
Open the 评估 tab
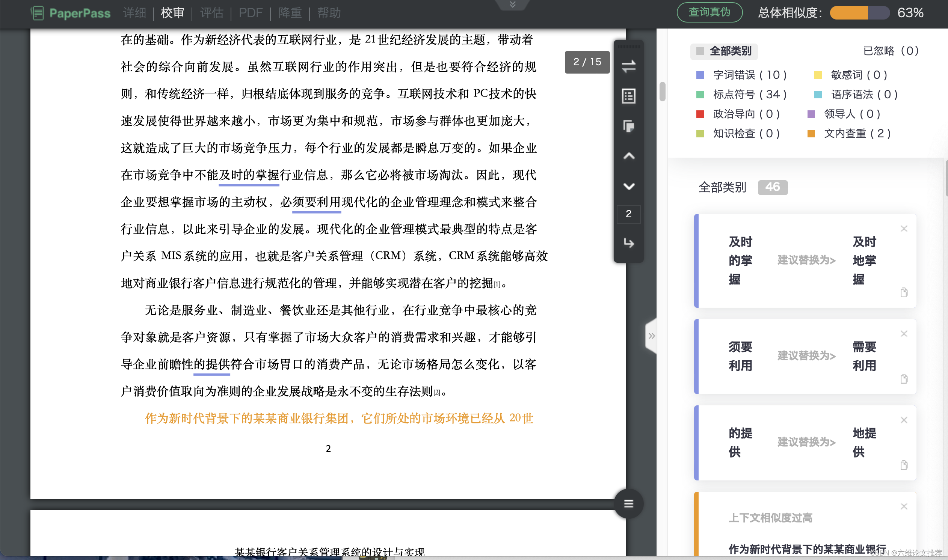click(211, 13)
